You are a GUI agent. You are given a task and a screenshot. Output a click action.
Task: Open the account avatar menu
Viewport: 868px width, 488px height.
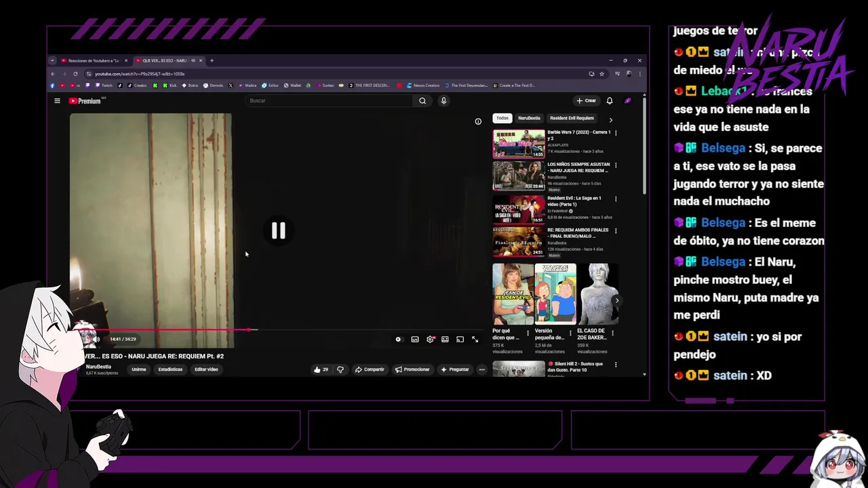pos(628,101)
